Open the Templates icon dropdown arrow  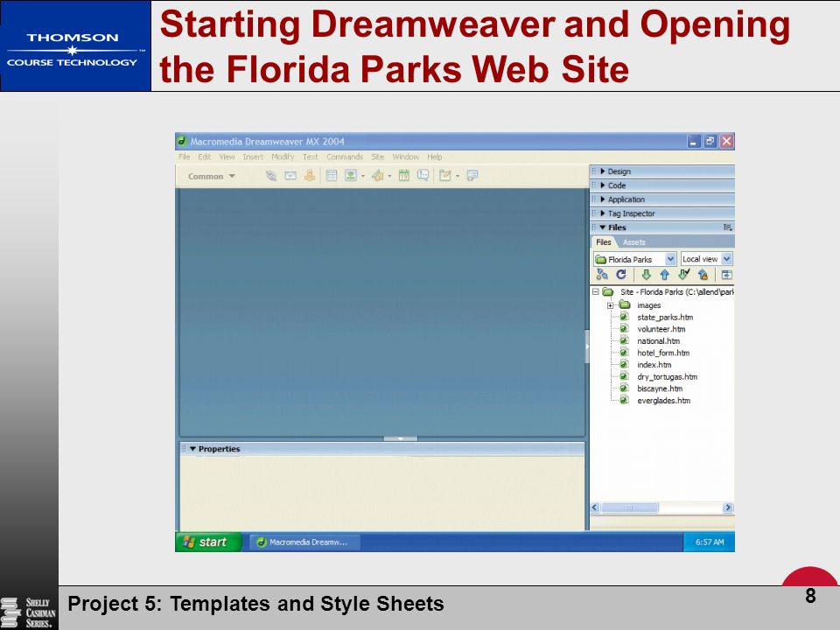(x=458, y=176)
